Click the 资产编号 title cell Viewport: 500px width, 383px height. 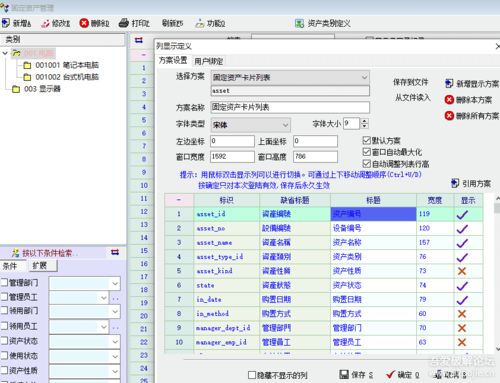click(x=373, y=214)
